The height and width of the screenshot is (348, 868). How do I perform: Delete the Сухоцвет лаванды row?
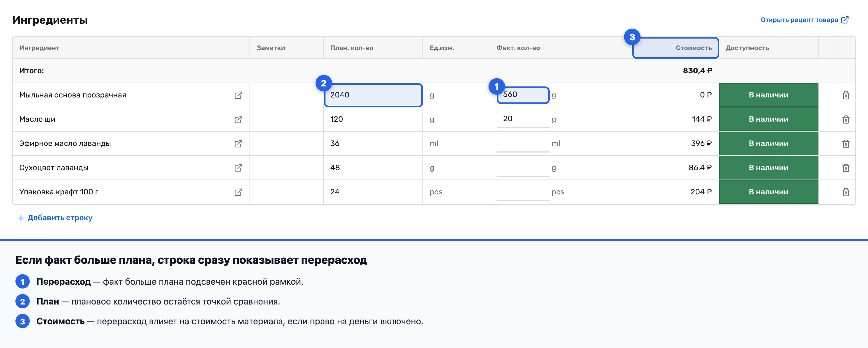[x=846, y=168]
